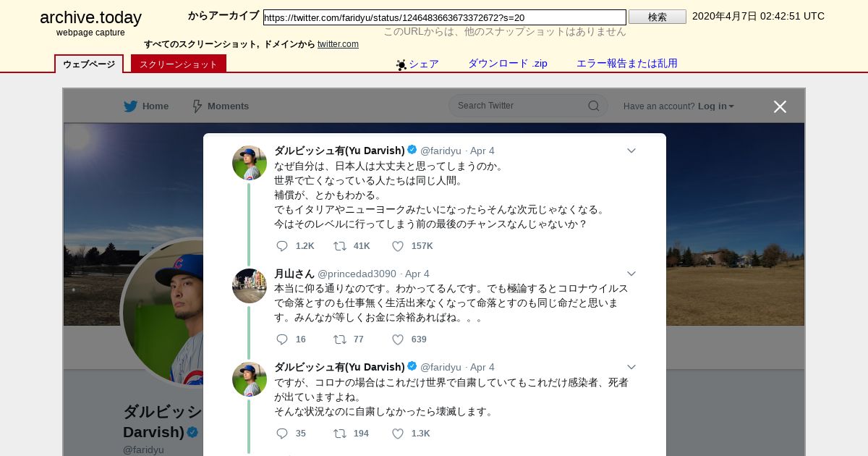Click the share icon next to シェア
This screenshot has height=456, width=868.
401,64
